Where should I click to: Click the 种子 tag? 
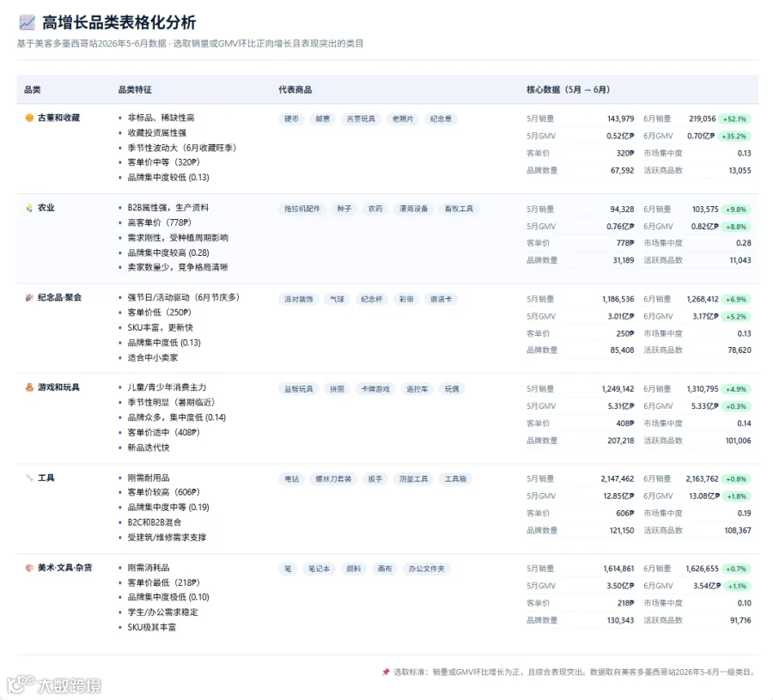(344, 209)
